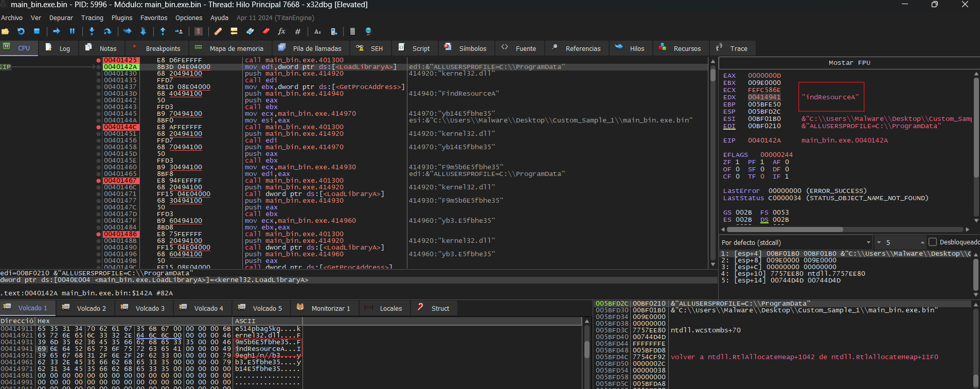Viewport: 980px width, 389px height.
Task: Open the Depurar menu
Action: pos(61,17)
